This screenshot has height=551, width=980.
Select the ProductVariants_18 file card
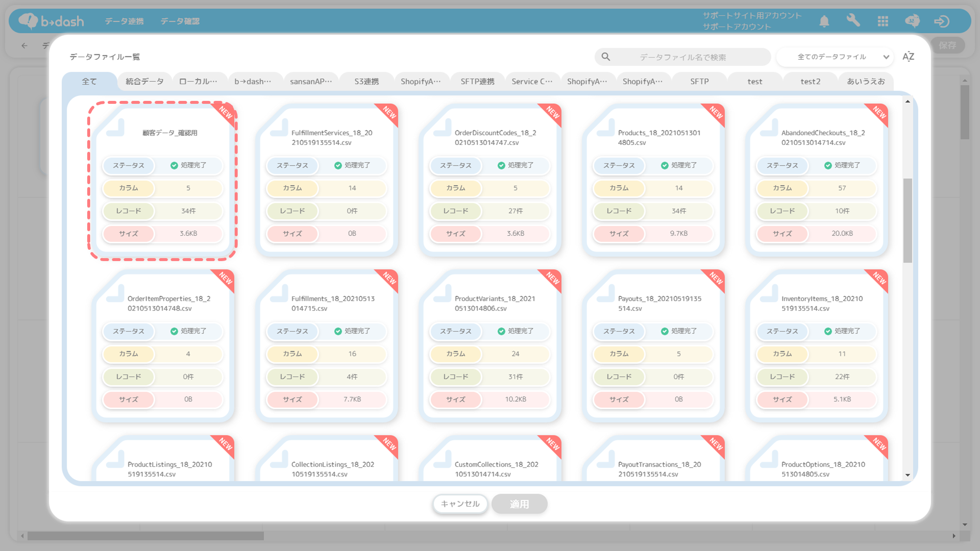[490, 345]
